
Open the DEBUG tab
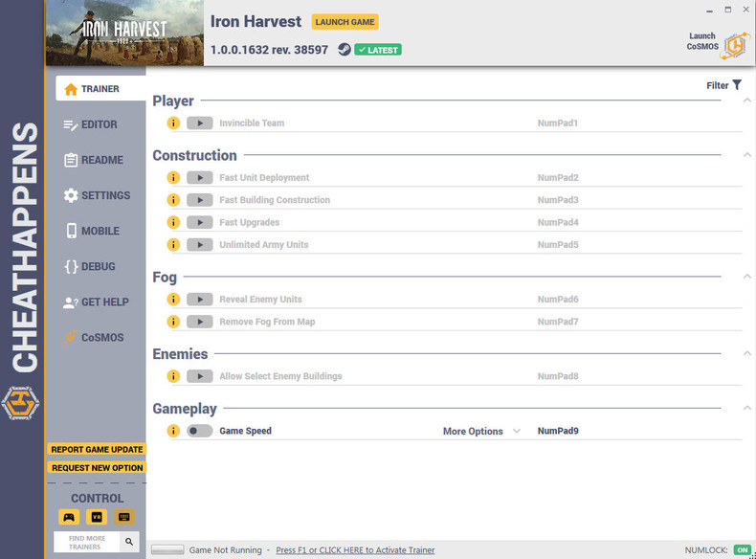(x=90, y=266)
